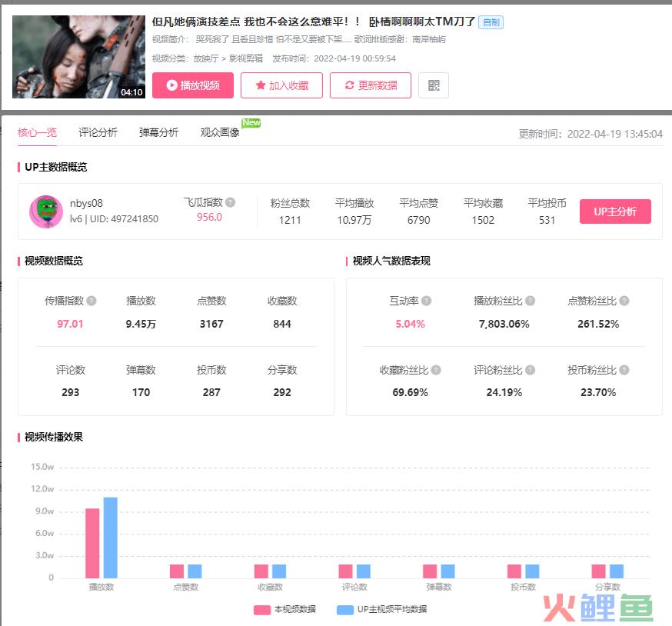
Task: Click the value 7,803.06%
Action: coord(504,324)
